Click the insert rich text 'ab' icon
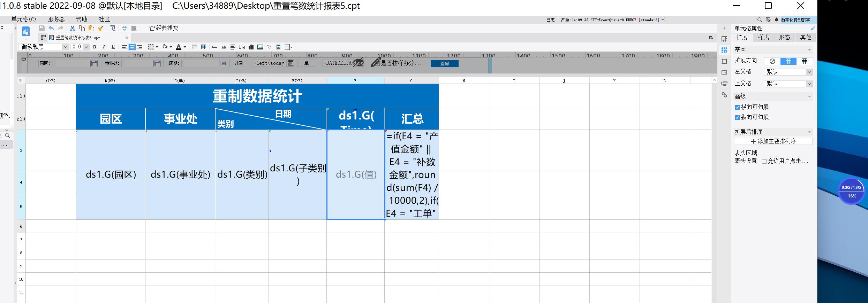Viewport: 868px width, 303px height. (224, 47)
